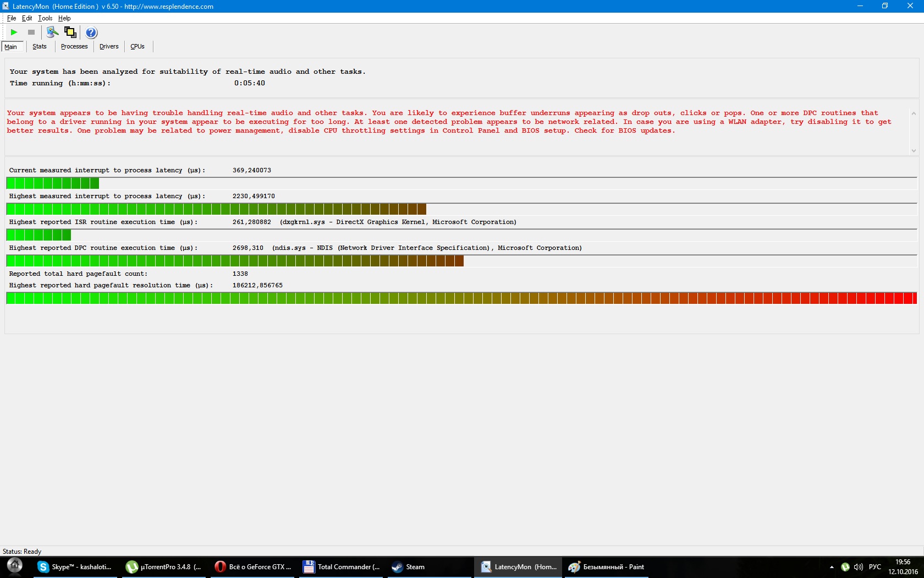
Task: Switch to the Paint window in taskbar
Action: 606,567
